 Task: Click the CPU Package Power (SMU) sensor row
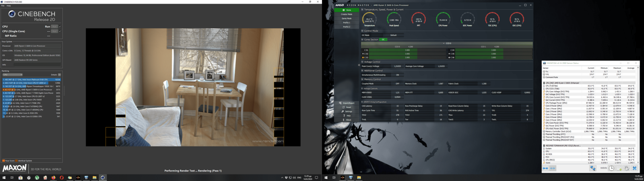tap(589, 103)
